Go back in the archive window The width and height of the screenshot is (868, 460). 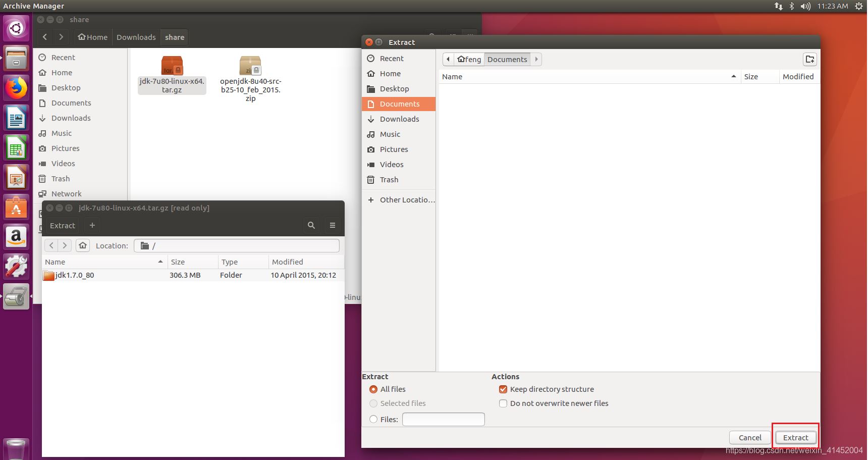click(51, 245)
